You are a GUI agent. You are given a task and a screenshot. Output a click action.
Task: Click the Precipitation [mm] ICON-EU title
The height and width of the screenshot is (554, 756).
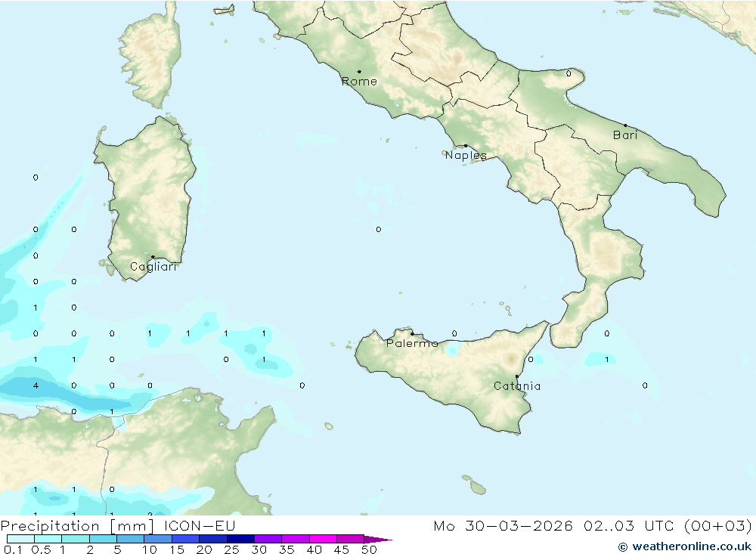(x=118, y=526)
